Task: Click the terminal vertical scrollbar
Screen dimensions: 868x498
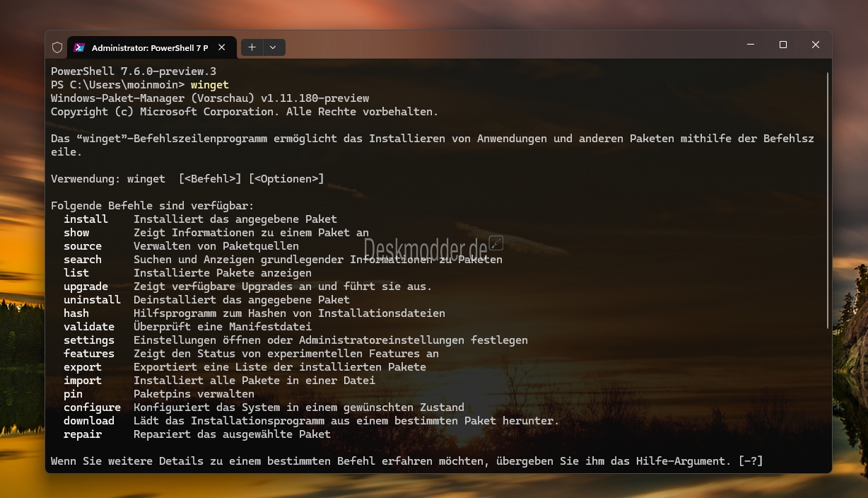Action: point(828,199)
